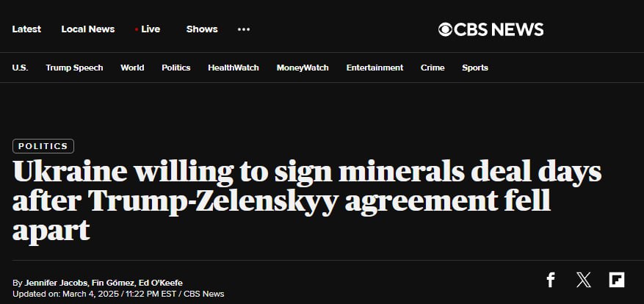Click the POLITICS tag above headline
Viewport: 644px width, 304px height.
(43, 146)
